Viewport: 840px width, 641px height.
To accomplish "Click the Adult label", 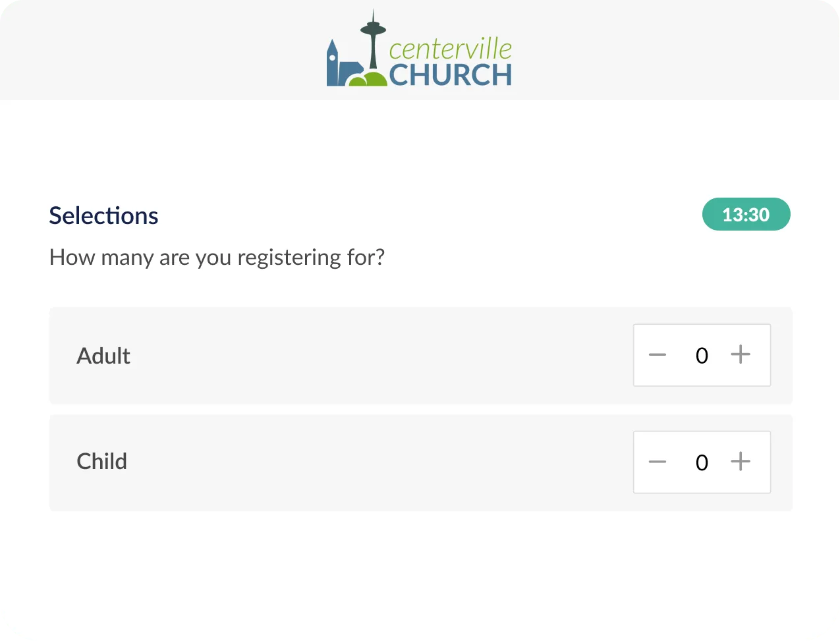I will (x=103, y=356).
